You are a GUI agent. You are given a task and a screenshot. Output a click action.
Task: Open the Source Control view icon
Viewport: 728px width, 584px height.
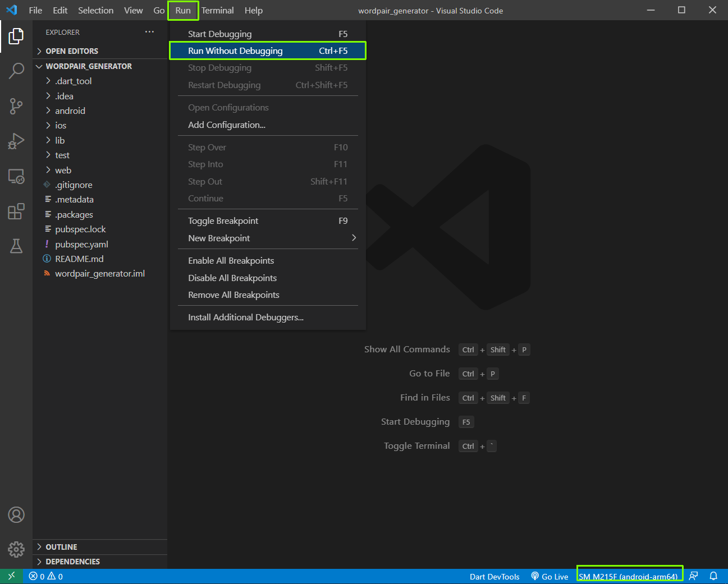[16, 106]
